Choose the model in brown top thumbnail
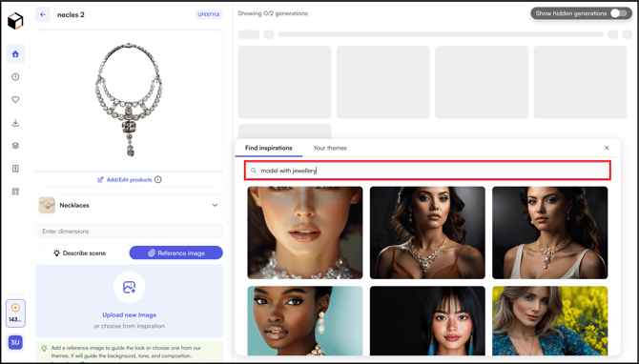Screen dimensions: 639x364 click(427, 233)
